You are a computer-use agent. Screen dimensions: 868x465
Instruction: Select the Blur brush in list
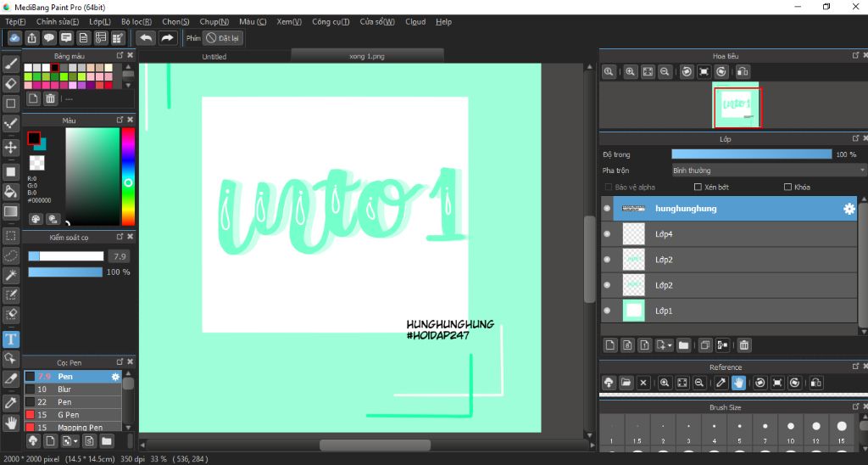pyautogui.click(x=73, y=389)
